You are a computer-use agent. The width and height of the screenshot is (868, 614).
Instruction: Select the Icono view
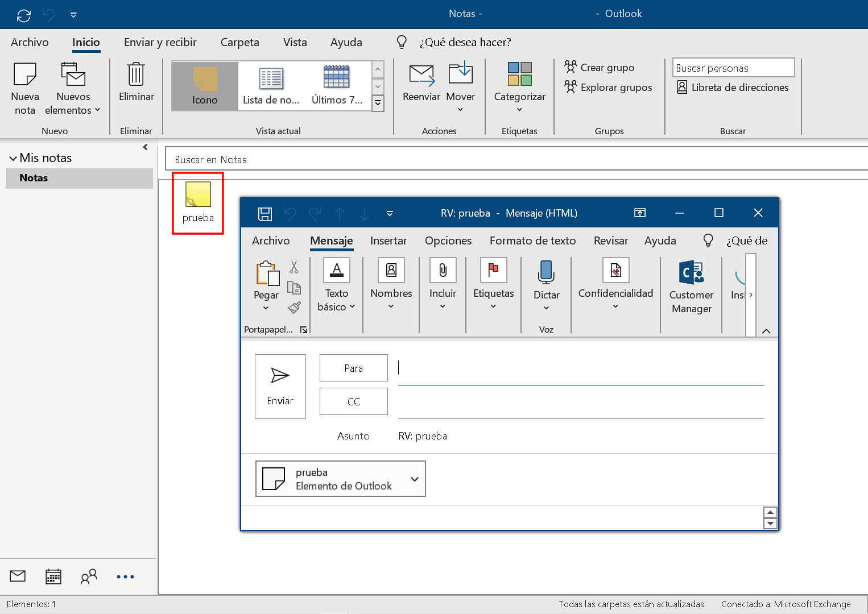[205, 86]
